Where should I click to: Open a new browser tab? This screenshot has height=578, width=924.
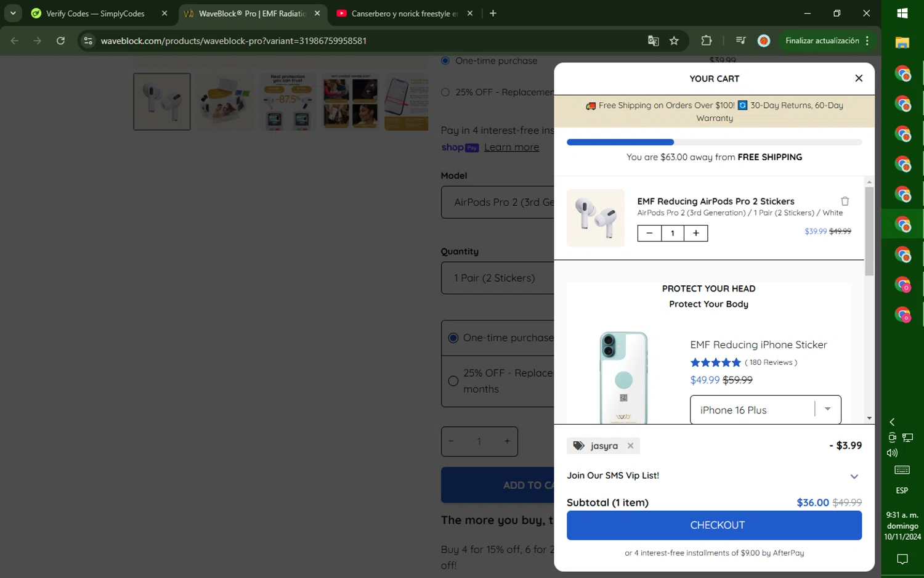(x=493, y=14)
